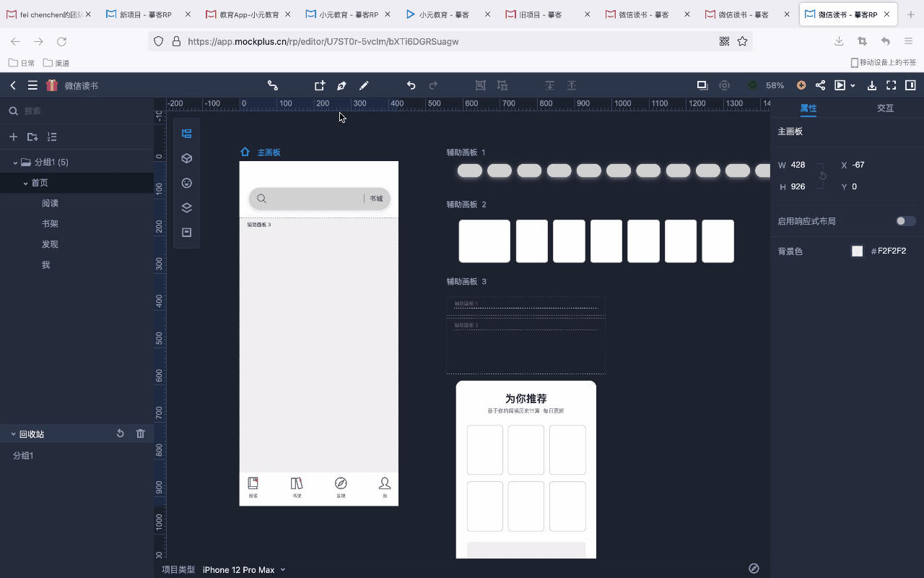Create a new group folder
The height and width of the screenshot is (578, 924).
point(32,137)
